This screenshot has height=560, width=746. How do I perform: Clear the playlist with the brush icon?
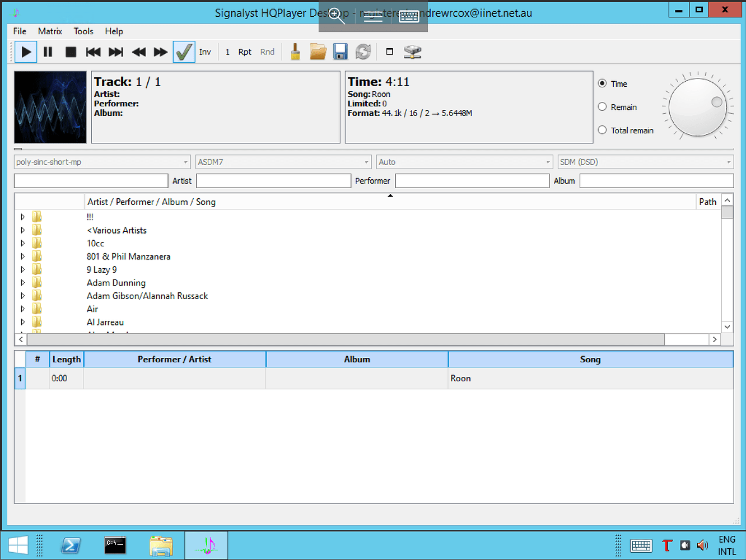click(x=295, y=52)
